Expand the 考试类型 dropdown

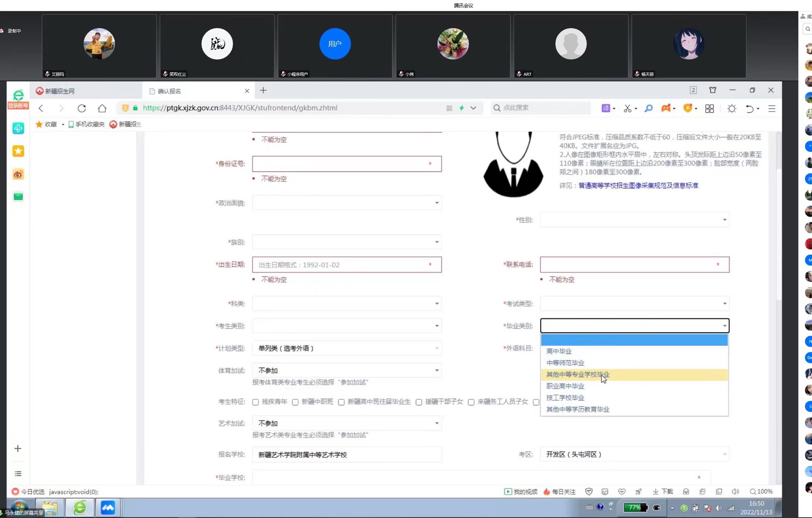[635, 303]
